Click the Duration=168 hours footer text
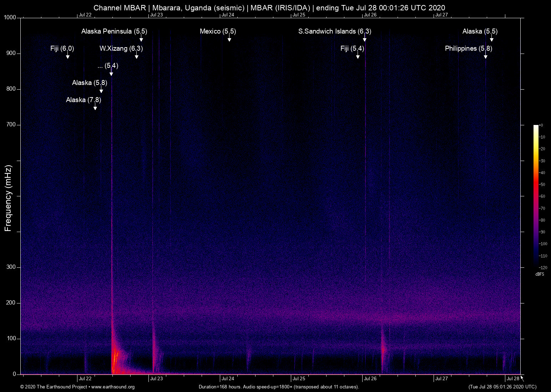Image resolution: width=551 pixels, height=392 pixels. [279, 387]
